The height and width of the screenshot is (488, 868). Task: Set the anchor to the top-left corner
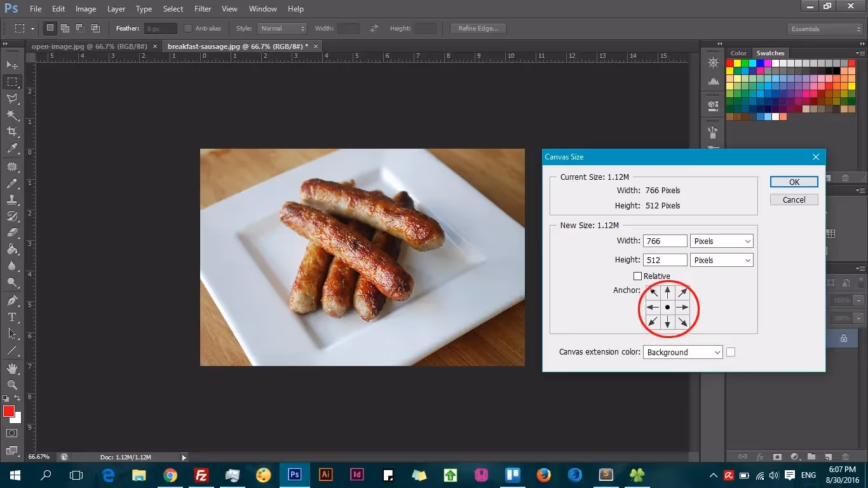pyautogui.click(x=652, y=292)
